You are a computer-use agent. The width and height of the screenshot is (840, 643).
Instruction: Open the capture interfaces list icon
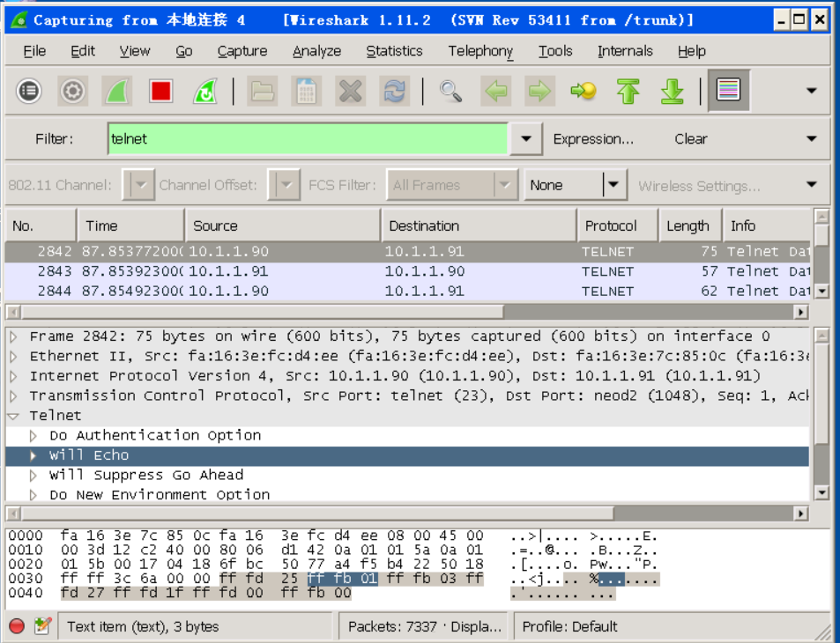(29, 91)
